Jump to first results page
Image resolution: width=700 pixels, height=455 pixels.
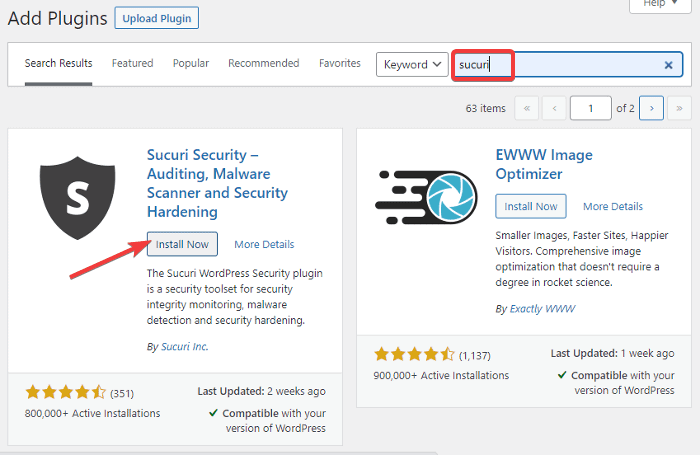pyautogui.click(x=527, y=108)
